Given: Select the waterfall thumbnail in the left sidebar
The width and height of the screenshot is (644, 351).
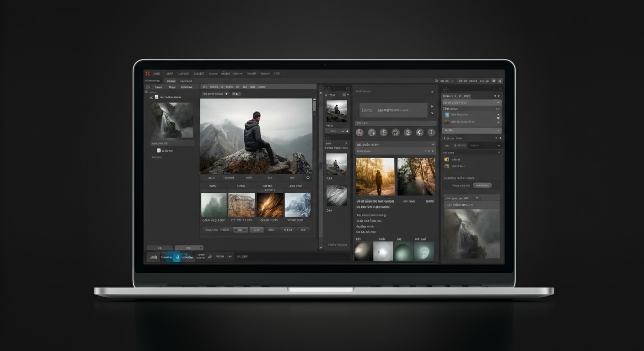Looking at the screenshot, I should [x=172, y=119].
